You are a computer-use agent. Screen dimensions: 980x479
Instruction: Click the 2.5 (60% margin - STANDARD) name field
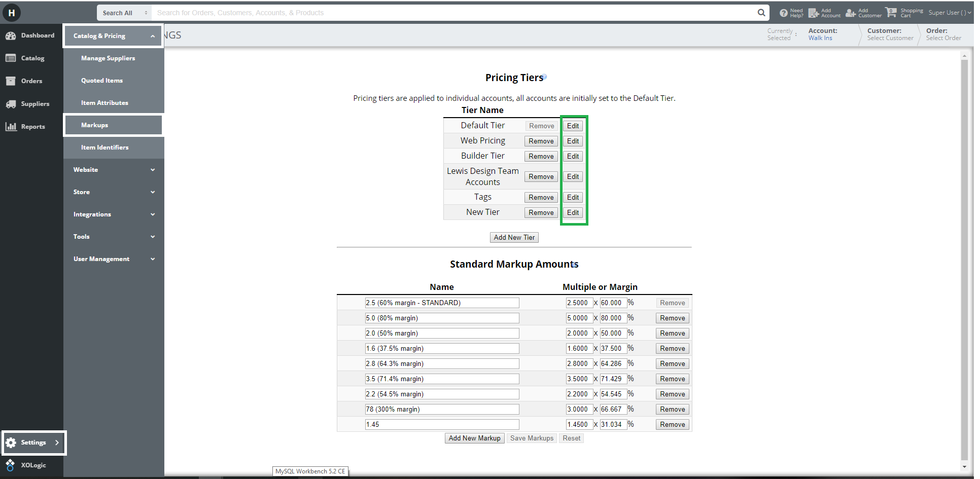(x=442, y=303)
